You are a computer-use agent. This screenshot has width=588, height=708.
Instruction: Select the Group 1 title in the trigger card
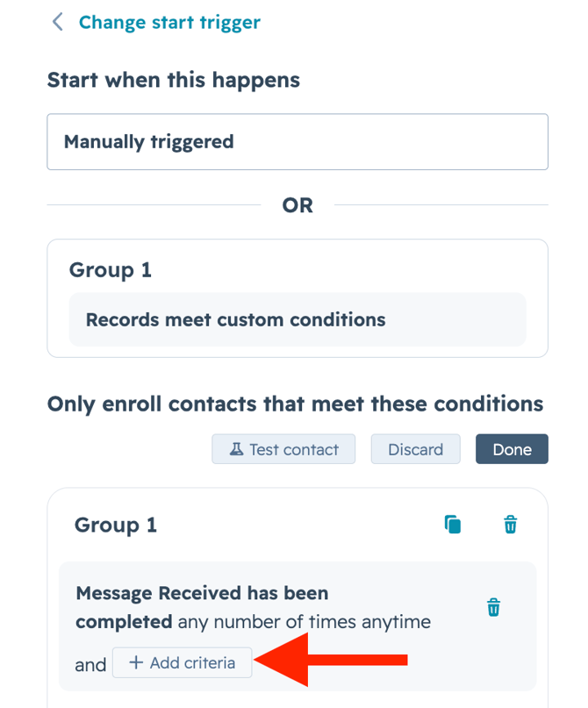[111, 269]
